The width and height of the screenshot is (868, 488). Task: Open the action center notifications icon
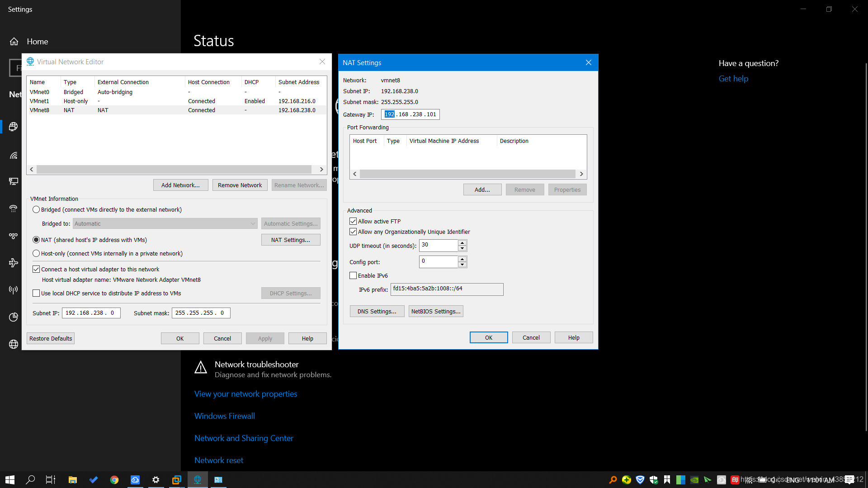coord(849,480)
